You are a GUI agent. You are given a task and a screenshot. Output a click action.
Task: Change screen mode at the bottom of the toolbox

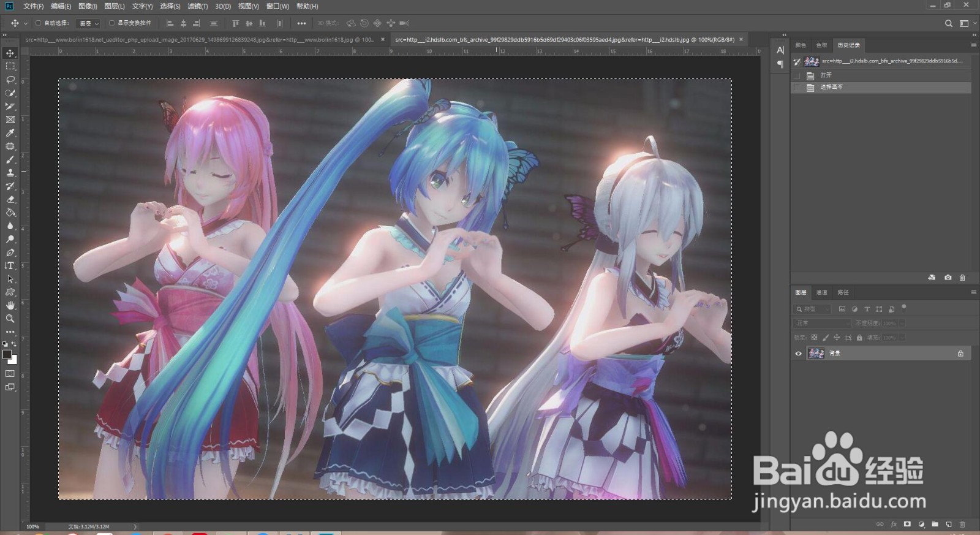point(10,387)
